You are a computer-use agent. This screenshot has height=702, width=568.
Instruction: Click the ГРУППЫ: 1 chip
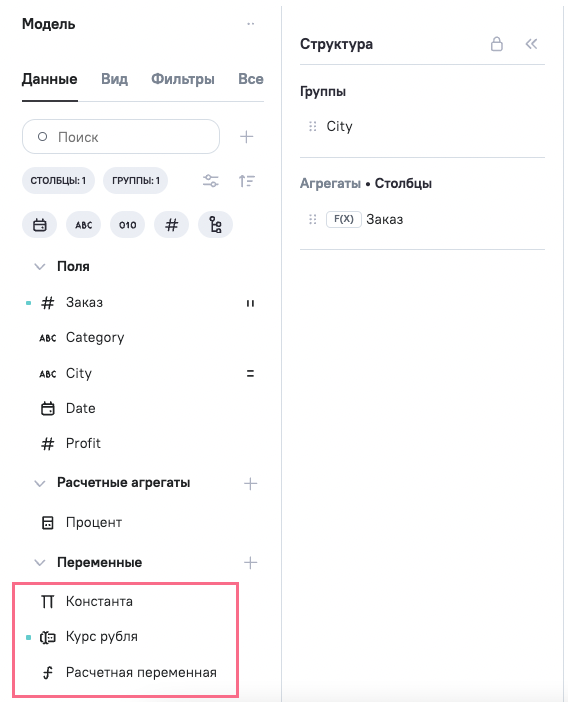pyautogui.click(x=136, y=181)
